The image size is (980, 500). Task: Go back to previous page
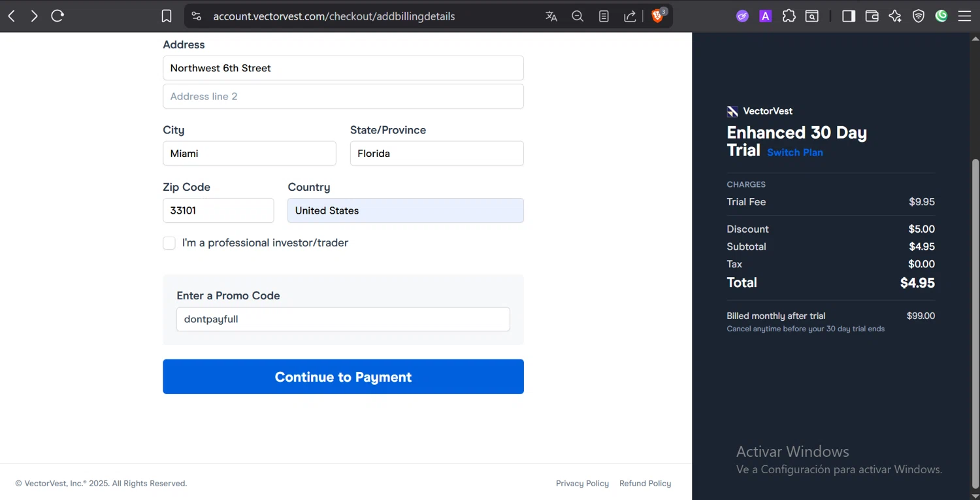pos(12,16)
